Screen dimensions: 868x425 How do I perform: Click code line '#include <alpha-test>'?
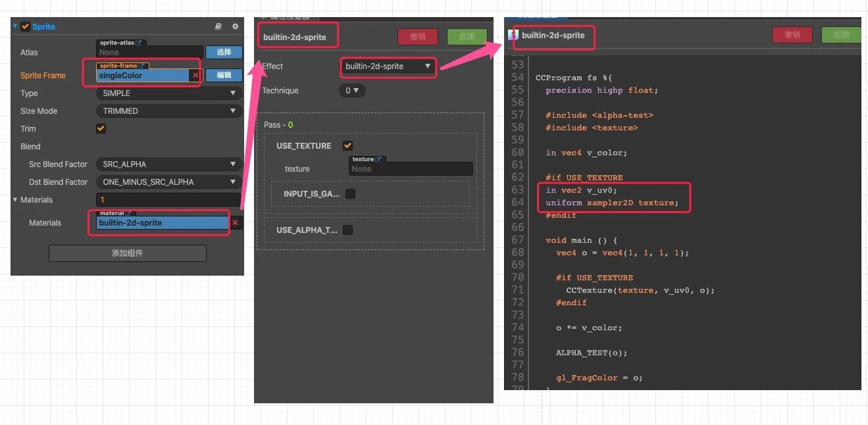pos(599,115)
